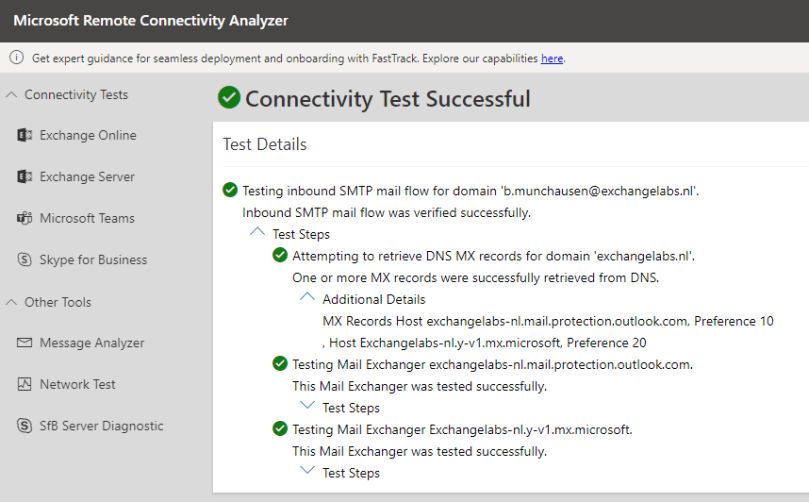Image resolution: width=809 pixels, height=502 pixels.
Task: Open Exchange Online tests menu item
Action: click(x=88, y=136)
